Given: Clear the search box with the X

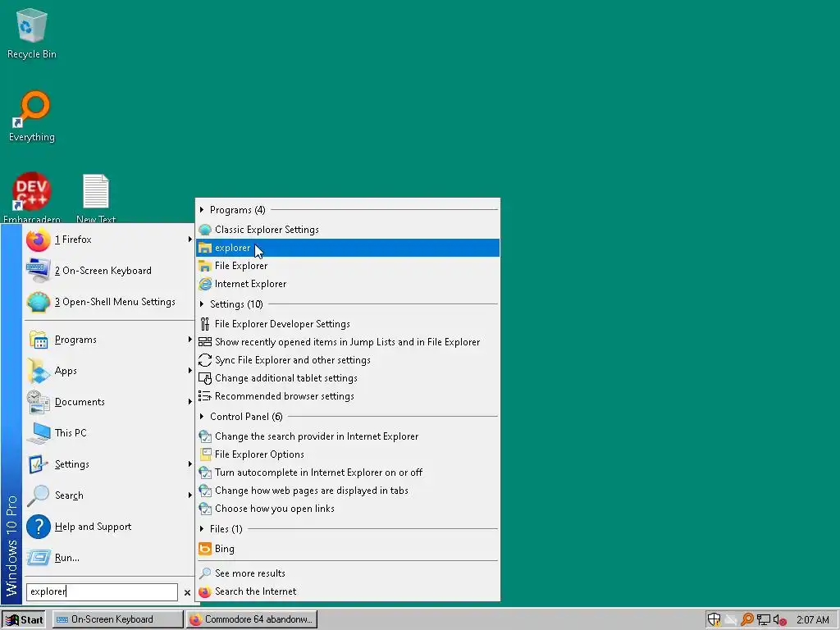Looking at the screenshot, I should (187, 592).
